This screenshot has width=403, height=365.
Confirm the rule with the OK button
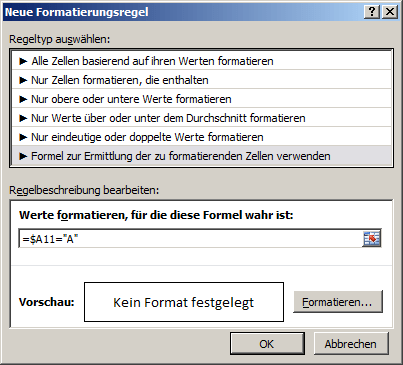coord(267,344)
